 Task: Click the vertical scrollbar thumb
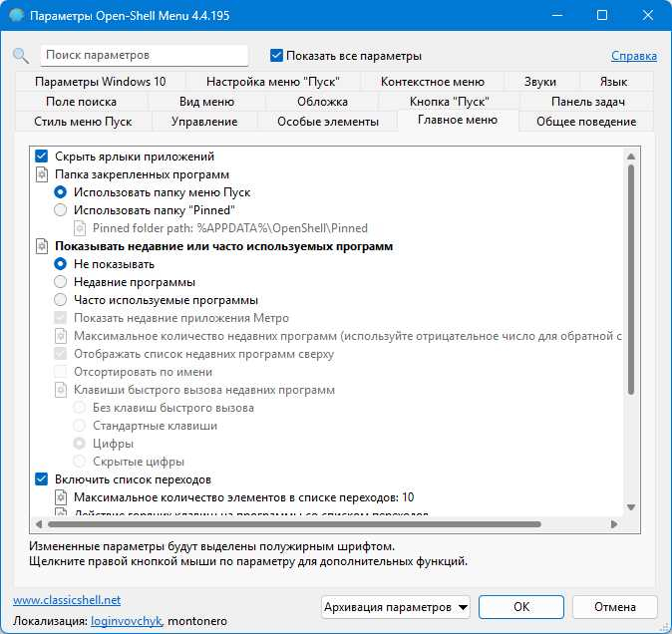[x=631, y=279]
